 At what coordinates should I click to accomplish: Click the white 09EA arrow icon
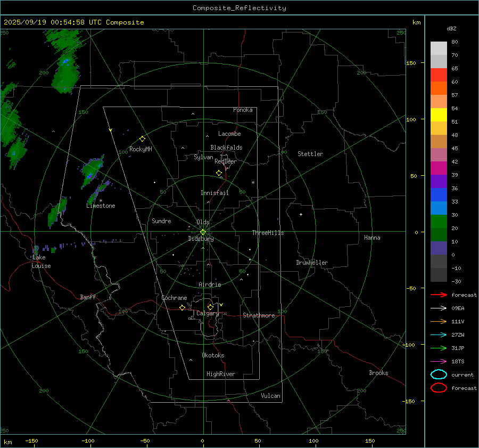(439, 308)
